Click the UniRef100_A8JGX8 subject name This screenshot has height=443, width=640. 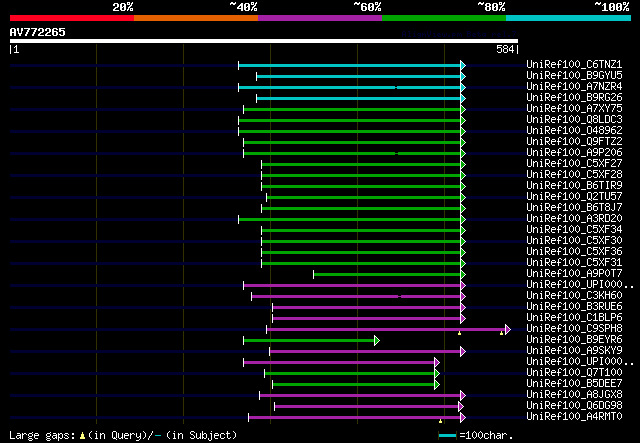574,395
